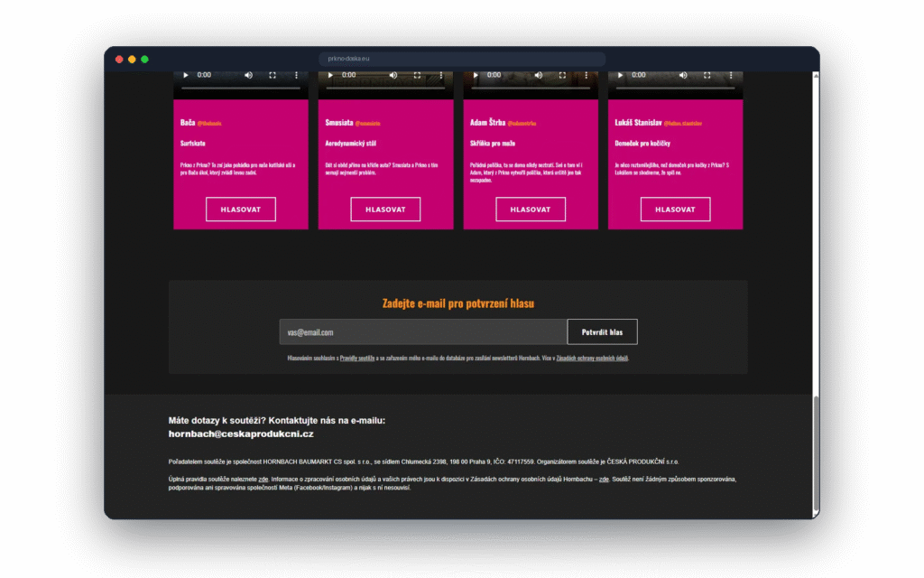Click the Skříňka pro muže title text

(493, 144)
